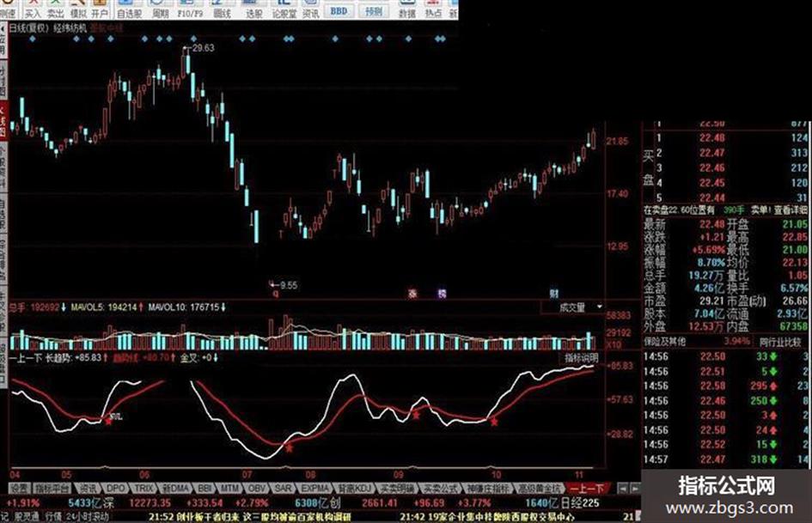Click the 买入 (buy) toolbar icon

tap(33, 9)
